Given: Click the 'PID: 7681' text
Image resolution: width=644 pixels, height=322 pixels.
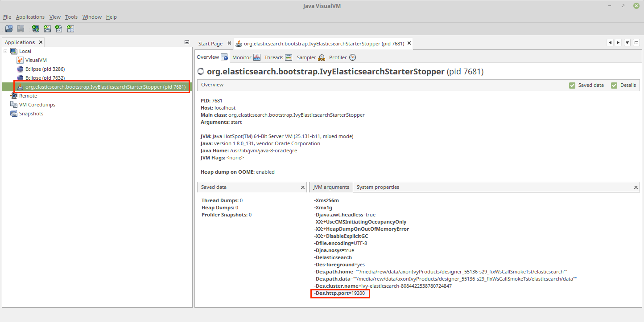Looking at the screenshot, I should tap(211, 101).
